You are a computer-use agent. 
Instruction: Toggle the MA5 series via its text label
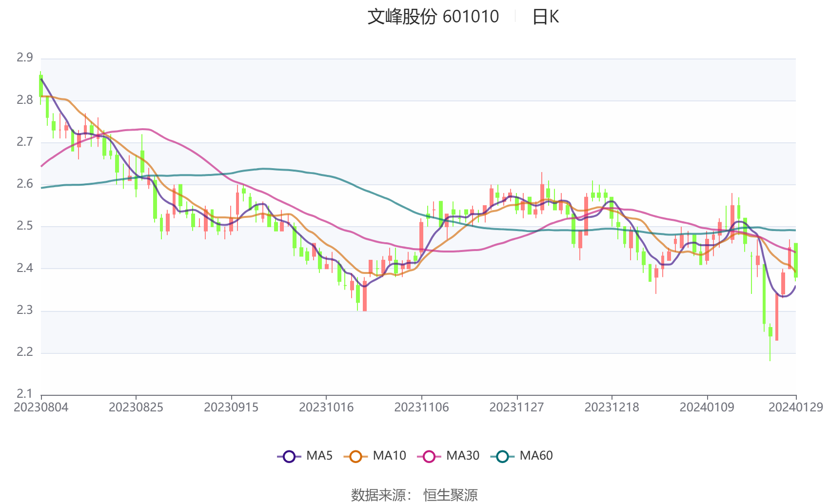point(319,456)
